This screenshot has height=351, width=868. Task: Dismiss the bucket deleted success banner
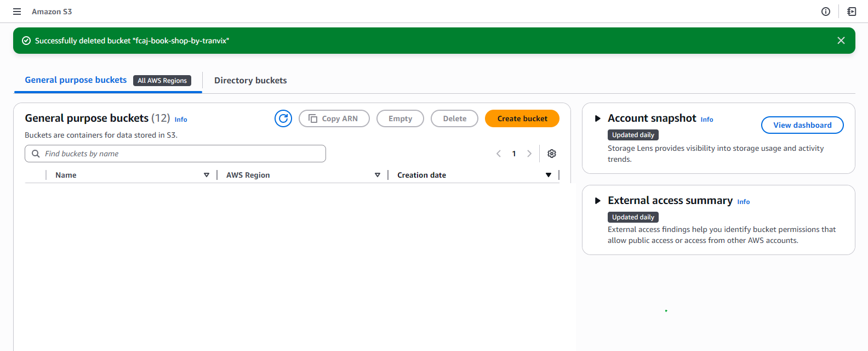point(841,41)
